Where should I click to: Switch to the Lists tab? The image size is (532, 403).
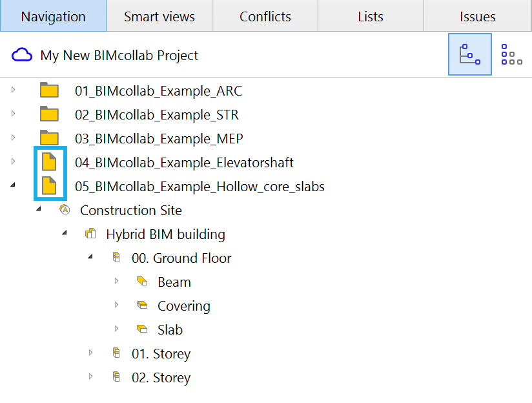pyautogui.click(x=371, y=16)
